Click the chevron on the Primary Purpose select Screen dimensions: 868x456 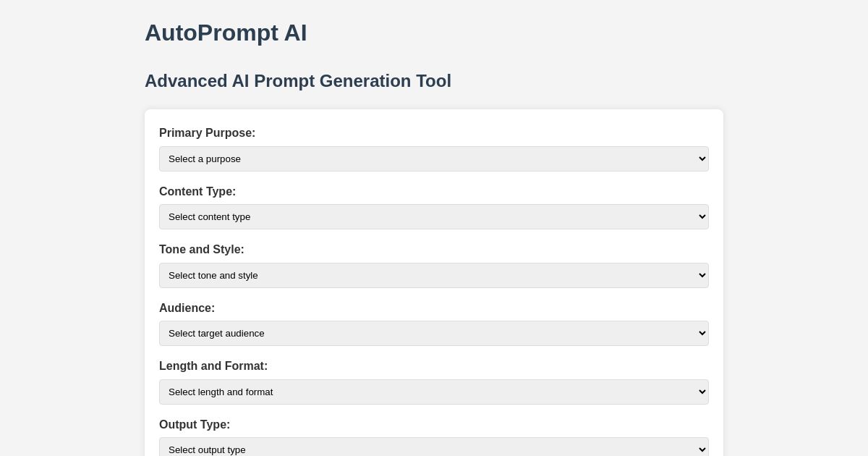point(699,159)
